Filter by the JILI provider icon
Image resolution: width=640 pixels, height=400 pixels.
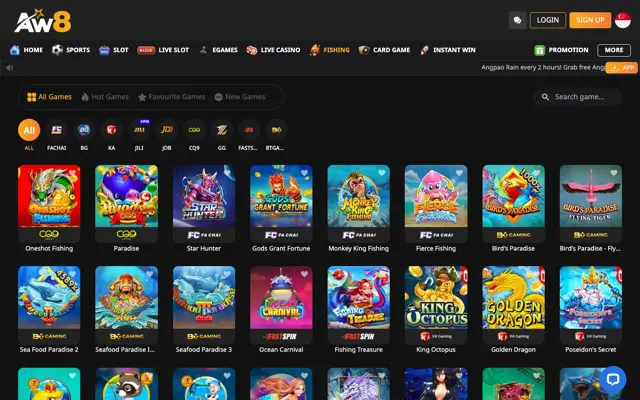(x=139, y=130)
